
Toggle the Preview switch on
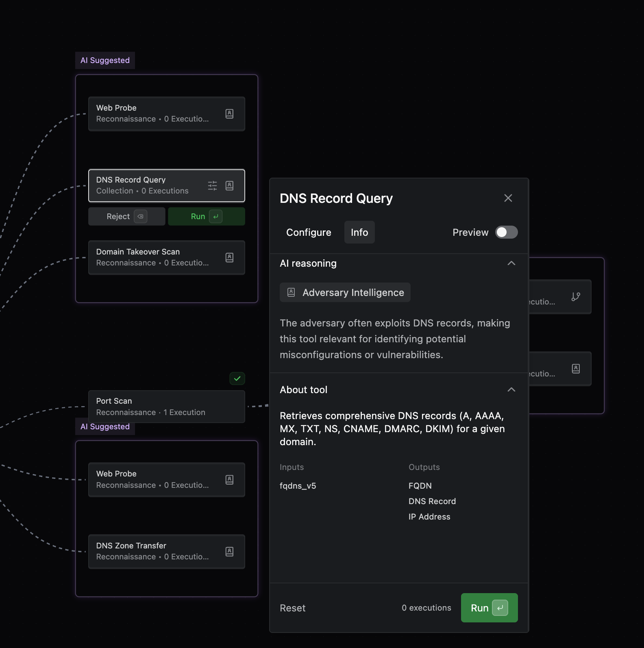click(x=506, y=232)
